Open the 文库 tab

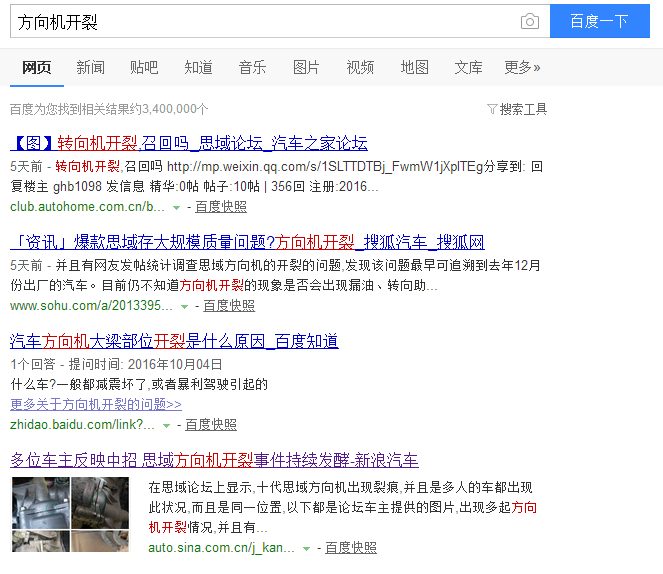468,68
